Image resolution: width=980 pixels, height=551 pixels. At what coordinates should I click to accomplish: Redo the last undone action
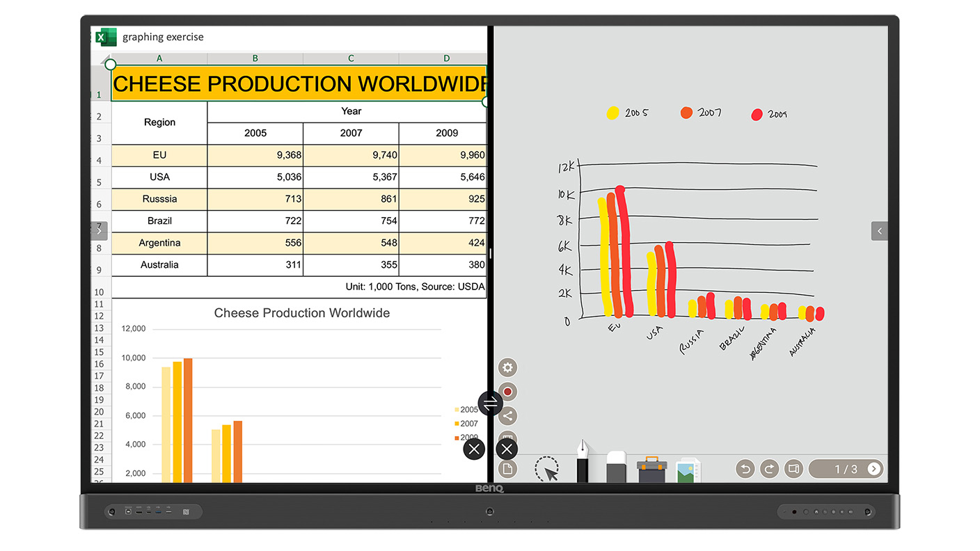(769, 469)
